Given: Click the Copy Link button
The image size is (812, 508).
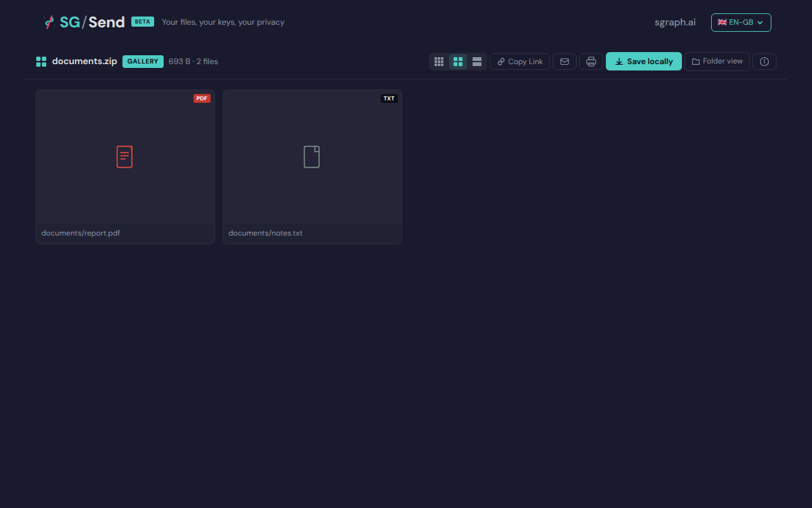Looking at the screenshot, I should coord(520,62).
